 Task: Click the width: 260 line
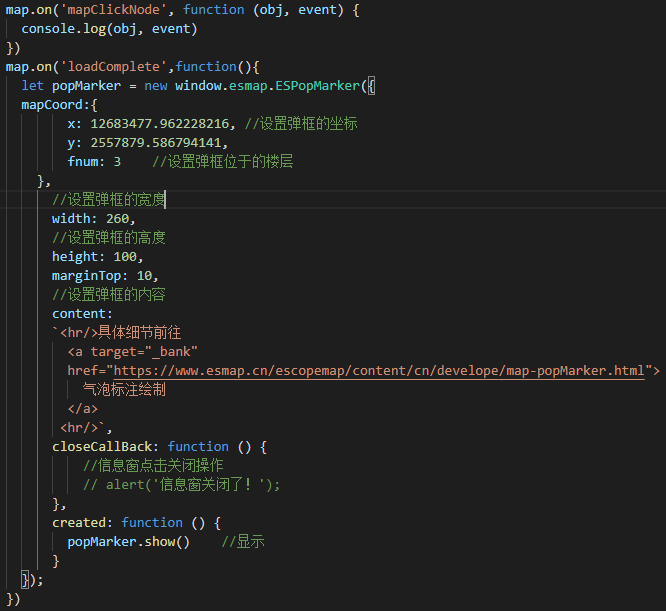click(93, 219)
